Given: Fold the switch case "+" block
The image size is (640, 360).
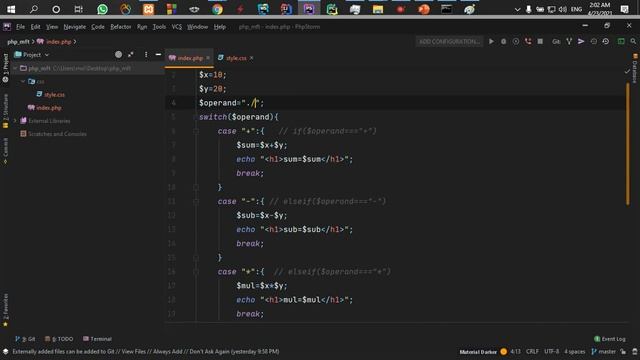Looking at the screenshot, I should pyautogui.click(x=196, y=131).
